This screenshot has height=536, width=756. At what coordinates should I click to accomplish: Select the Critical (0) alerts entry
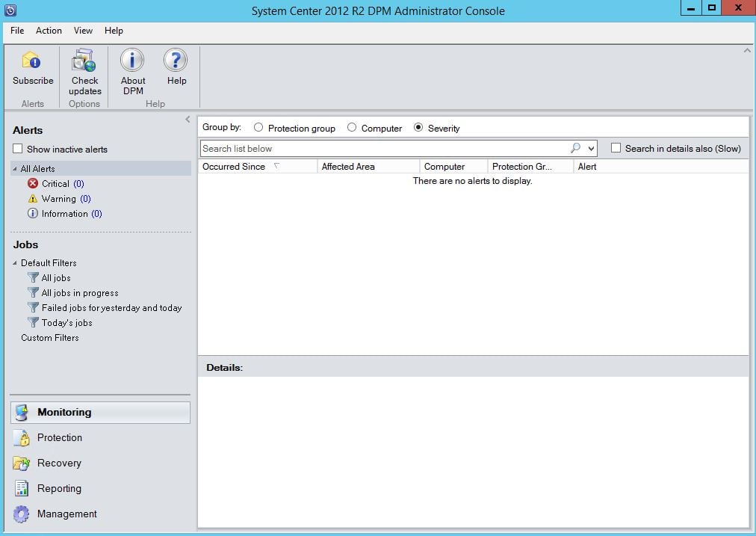[63, 184]
